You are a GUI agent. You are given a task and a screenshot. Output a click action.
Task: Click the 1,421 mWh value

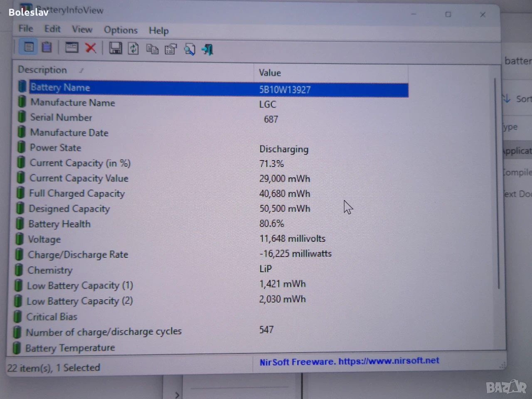click(283, 284)
